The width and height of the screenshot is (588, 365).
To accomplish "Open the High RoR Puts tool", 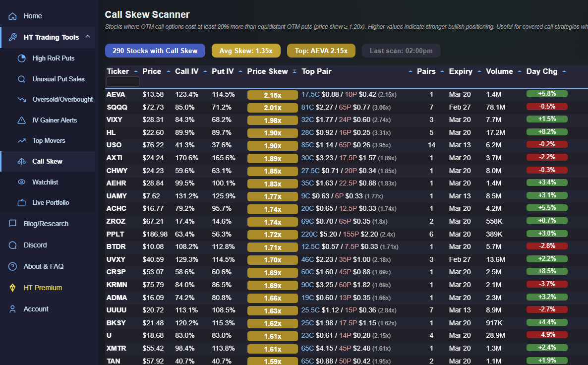I will 21,58.
